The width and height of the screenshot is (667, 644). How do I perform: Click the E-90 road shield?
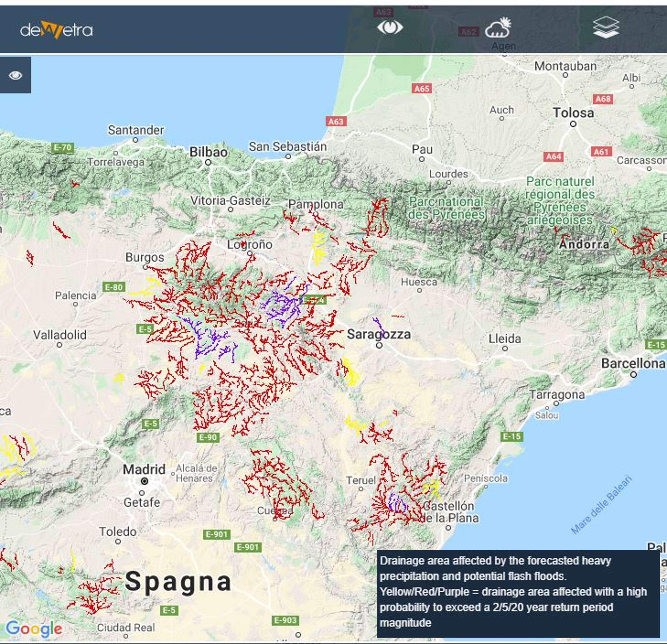208,437
